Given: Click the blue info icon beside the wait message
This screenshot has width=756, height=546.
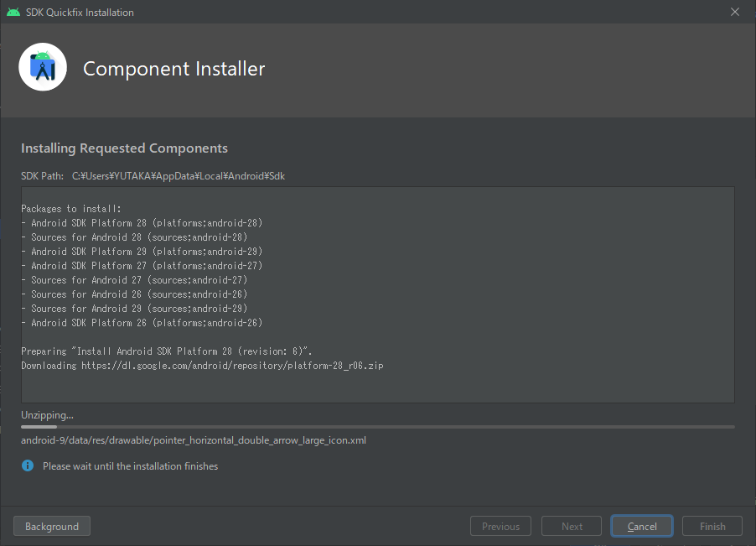Looking at the screenshot, I should pyautogui.click(x=28, y=465).
